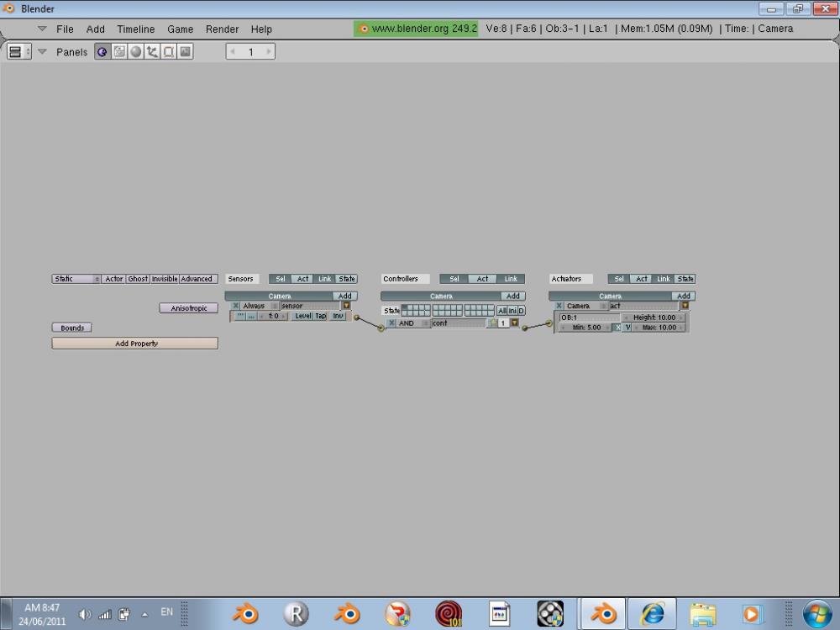The height and width of the screenshot is (630, 840).
Task: Delete the Camera actuator with X icon
Action: pyautogui.click(x=559, y=306)
